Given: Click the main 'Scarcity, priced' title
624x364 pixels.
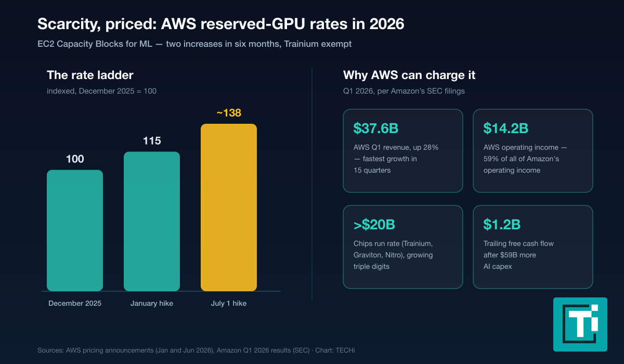Looking at the screenshot, I should 221,24.
